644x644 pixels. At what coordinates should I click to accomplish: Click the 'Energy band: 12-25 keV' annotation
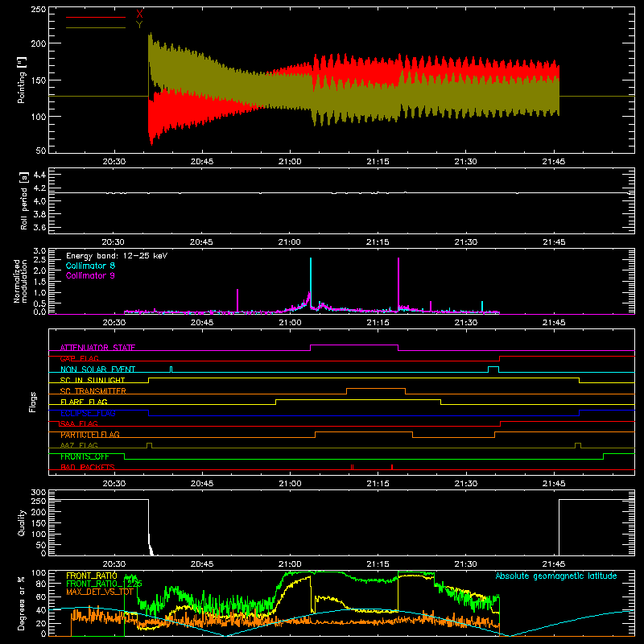coord(117,256)
